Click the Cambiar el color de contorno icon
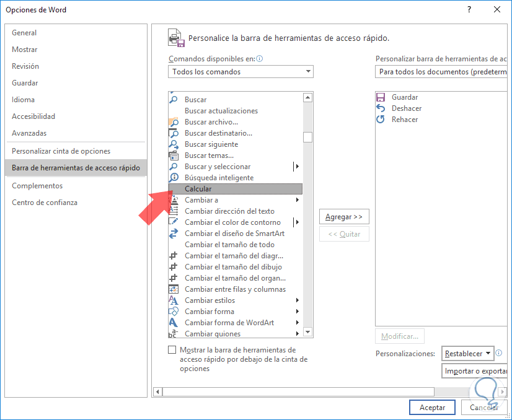The width and height of the screenshot is (512, 420). [x=174, y=222]
